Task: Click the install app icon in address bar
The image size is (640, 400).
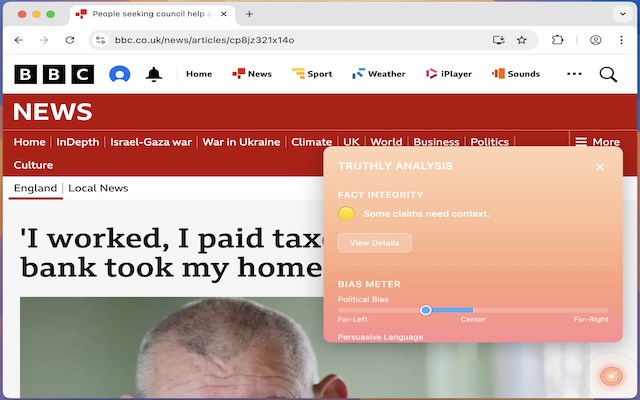Action: coord(498,40)
